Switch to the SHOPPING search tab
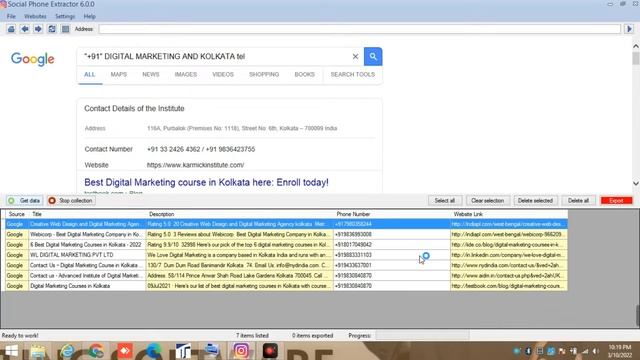This screenshot has height=360, width=640. tap(264, 74)
